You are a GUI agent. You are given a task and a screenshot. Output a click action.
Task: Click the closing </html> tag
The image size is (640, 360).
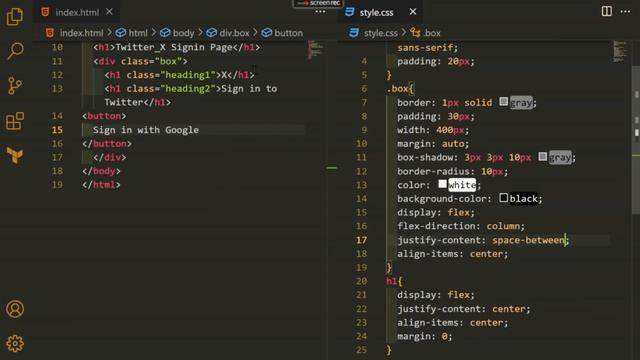(101, 184)
